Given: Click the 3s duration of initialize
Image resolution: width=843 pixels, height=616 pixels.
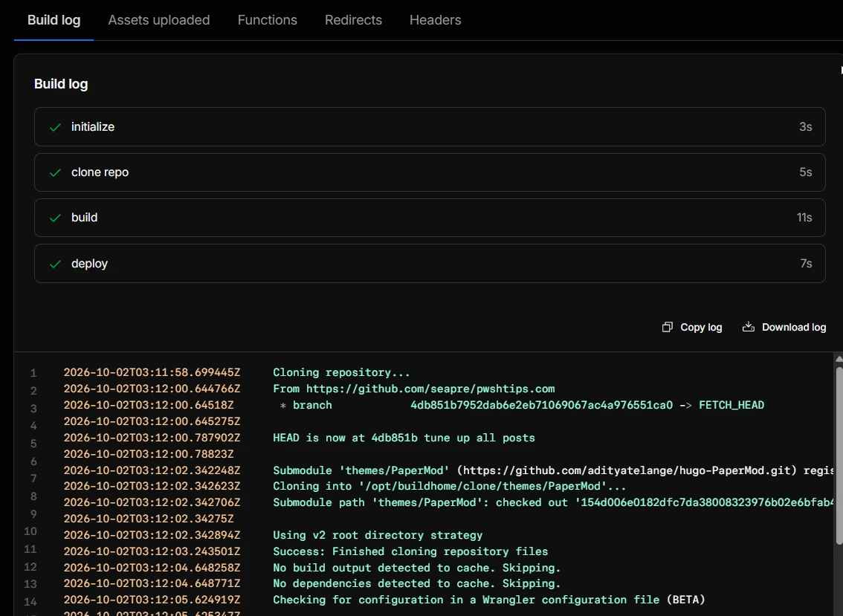Looking at the screenshot, I should coord(805,127).
